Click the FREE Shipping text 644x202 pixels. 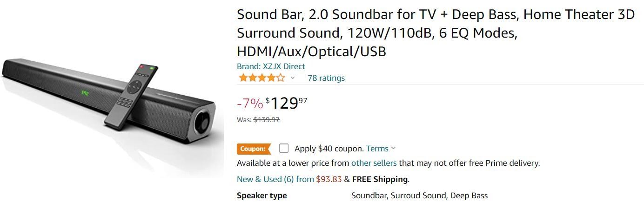tap(380, 179)
